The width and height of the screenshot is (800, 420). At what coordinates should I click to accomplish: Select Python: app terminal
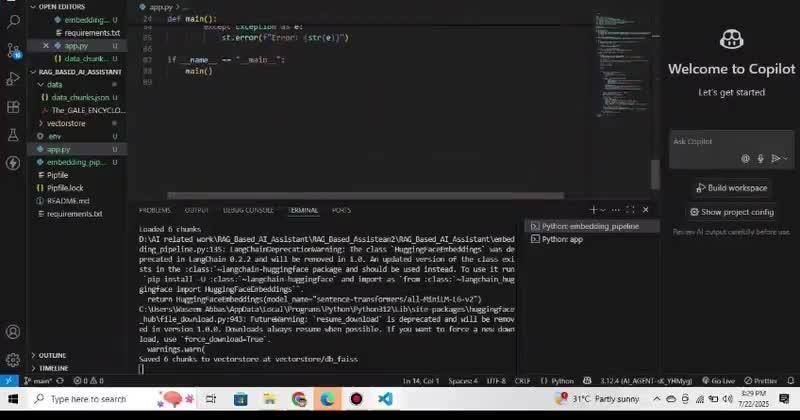click(592, 239)
